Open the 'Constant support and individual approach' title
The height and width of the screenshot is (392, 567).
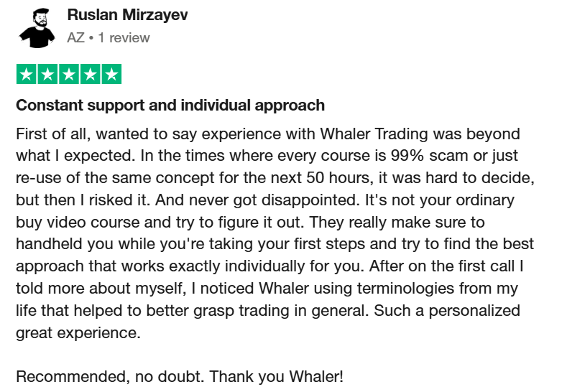click(x=170, y=106)
